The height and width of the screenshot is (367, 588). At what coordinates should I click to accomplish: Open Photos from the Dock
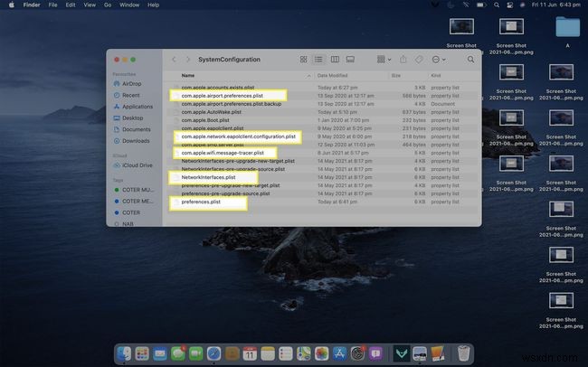(x=322, y=353)
